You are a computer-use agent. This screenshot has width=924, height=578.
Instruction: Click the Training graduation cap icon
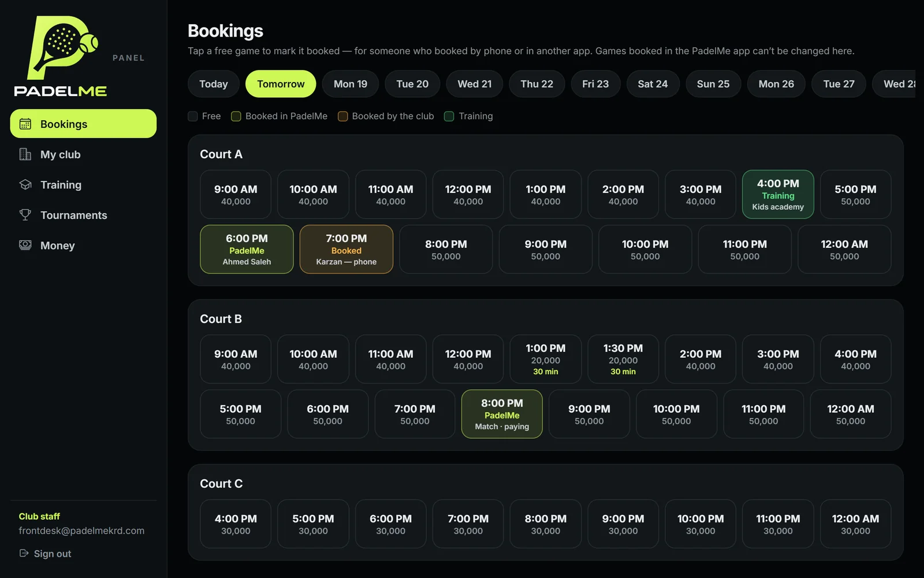[x=25, y=184]
